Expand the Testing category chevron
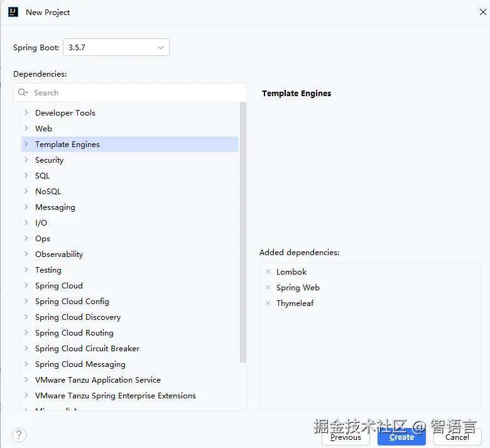 [x=26, y=270]
